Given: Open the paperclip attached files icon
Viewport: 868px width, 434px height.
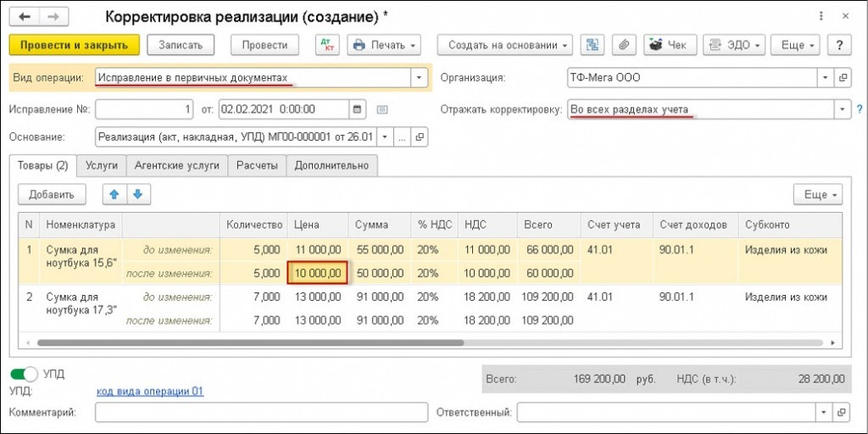Looking at the screenshot, I should pyautogui.click(x=623, y=45).
